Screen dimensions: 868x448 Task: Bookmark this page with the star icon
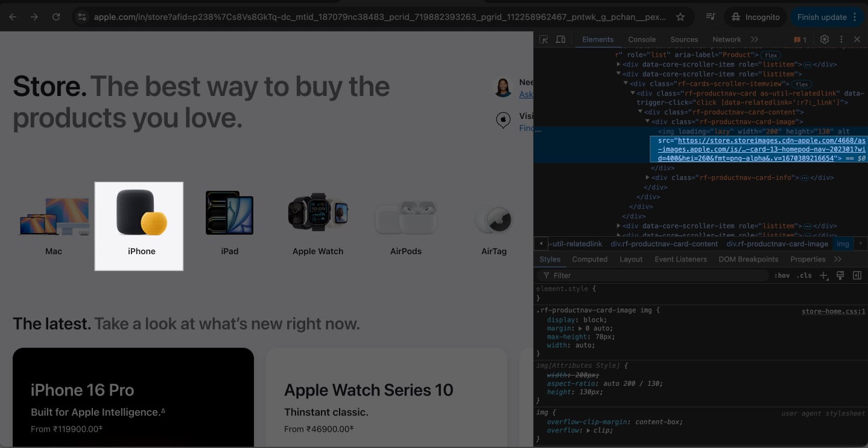pos(680,17)
